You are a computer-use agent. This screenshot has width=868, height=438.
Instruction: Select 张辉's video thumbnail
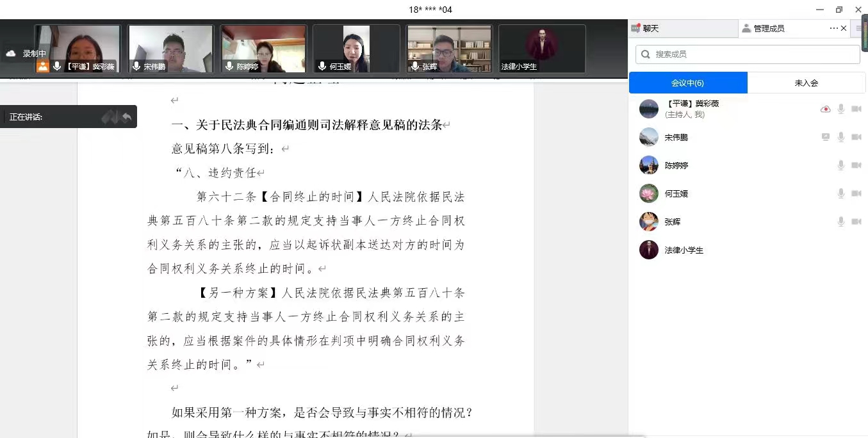[x=449, y=49]
